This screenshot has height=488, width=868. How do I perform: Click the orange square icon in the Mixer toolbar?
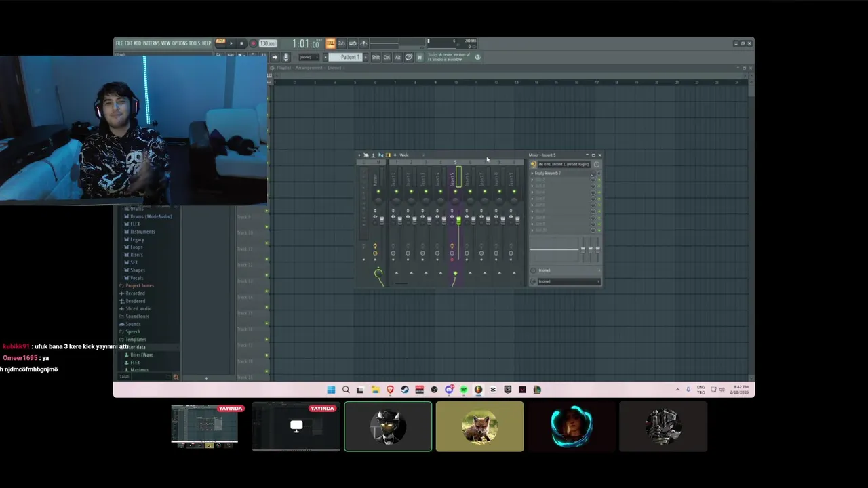coord(388,155)
